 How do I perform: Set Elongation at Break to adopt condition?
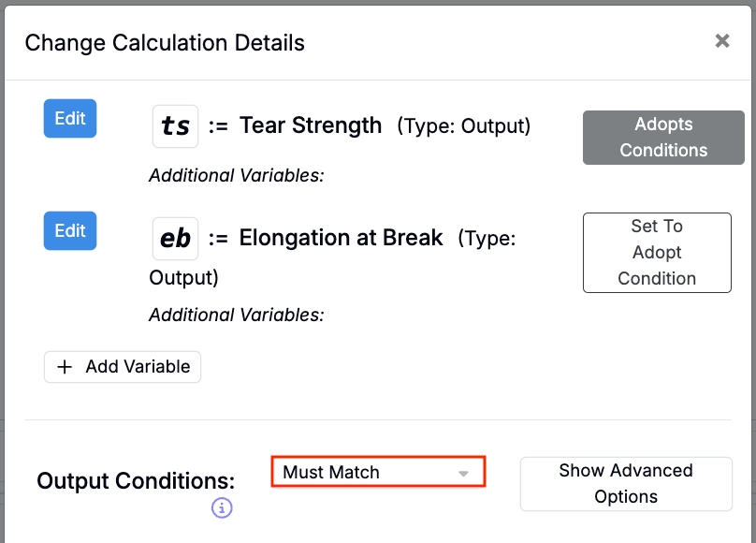pos(657,253)
